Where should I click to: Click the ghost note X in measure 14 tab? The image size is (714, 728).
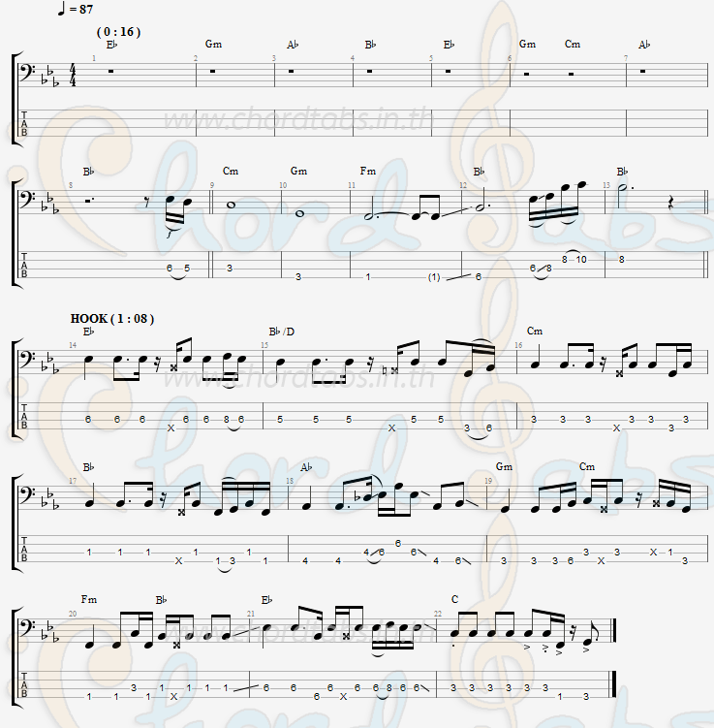[171, 428]
